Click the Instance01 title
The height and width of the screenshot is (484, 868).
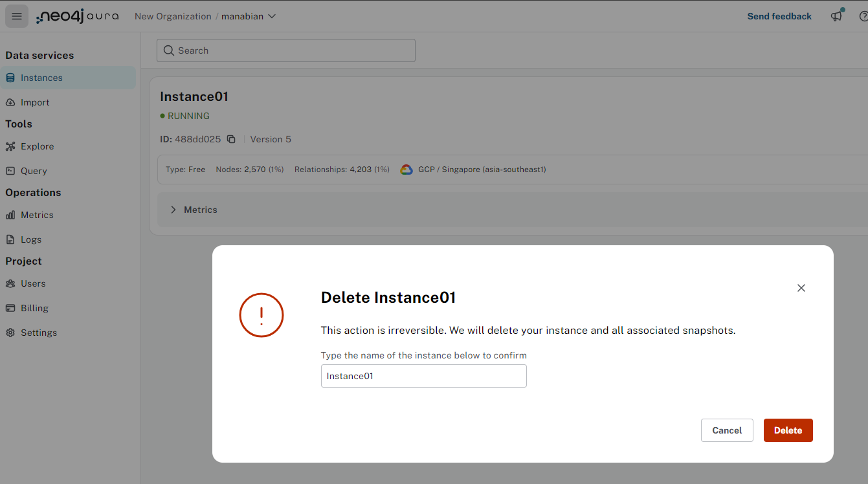point(194,96)
